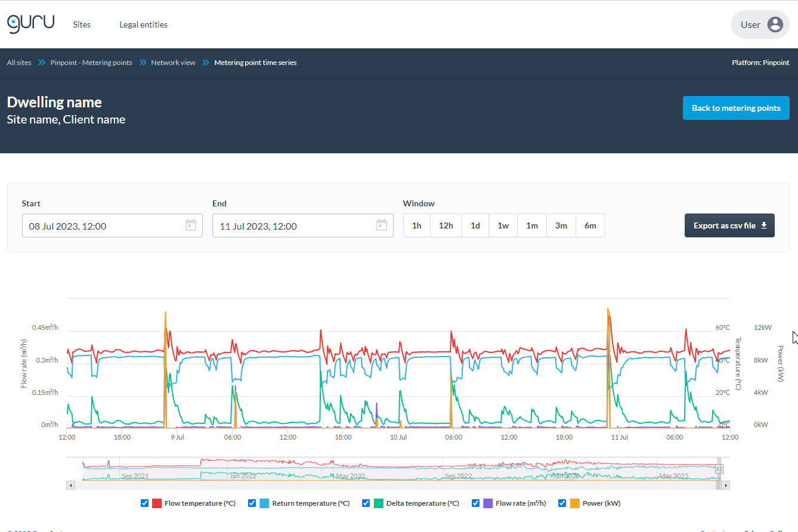Select the 1w window preset
This screenshot has width=798, height=532.
[x=503, y=225]
